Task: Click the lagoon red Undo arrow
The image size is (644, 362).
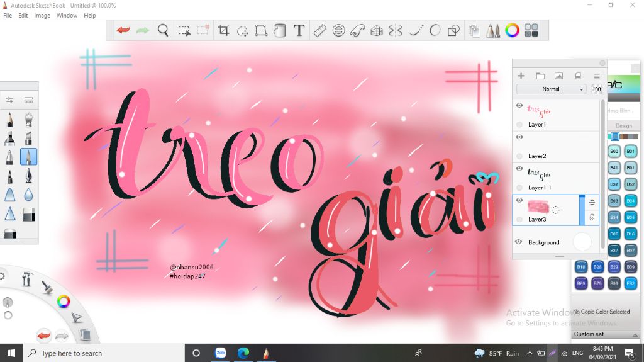Action: (43, 336)
